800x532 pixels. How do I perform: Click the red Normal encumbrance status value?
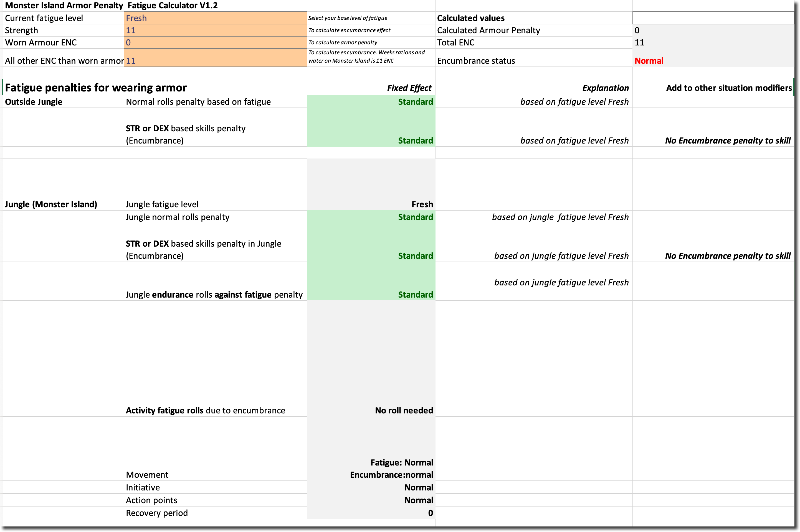[x=649, y=61]
